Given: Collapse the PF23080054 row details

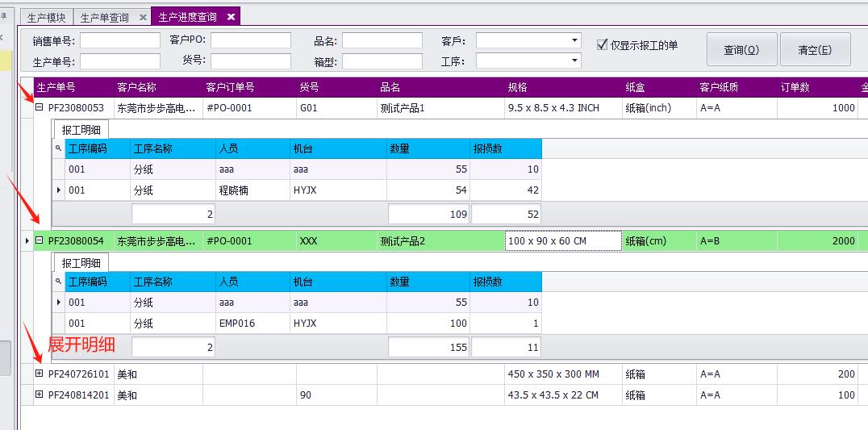Looking at the screenshot, I should [x=40, y=240].
